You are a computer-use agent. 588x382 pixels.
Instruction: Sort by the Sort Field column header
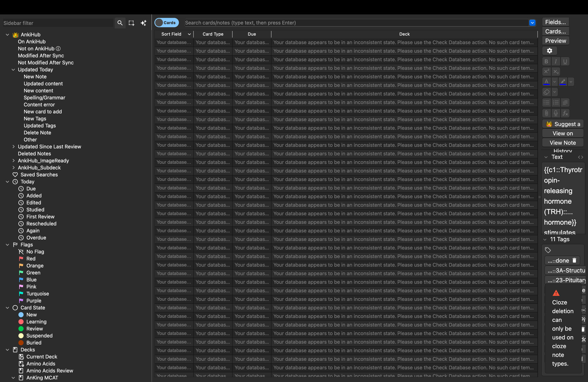174,34
